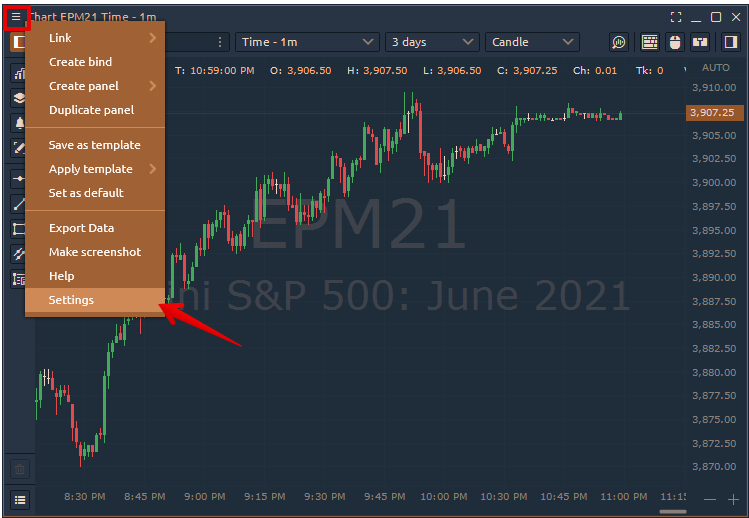Choose Export Data in the menu
Screen dimensions: 749x518
pos(81,228)
